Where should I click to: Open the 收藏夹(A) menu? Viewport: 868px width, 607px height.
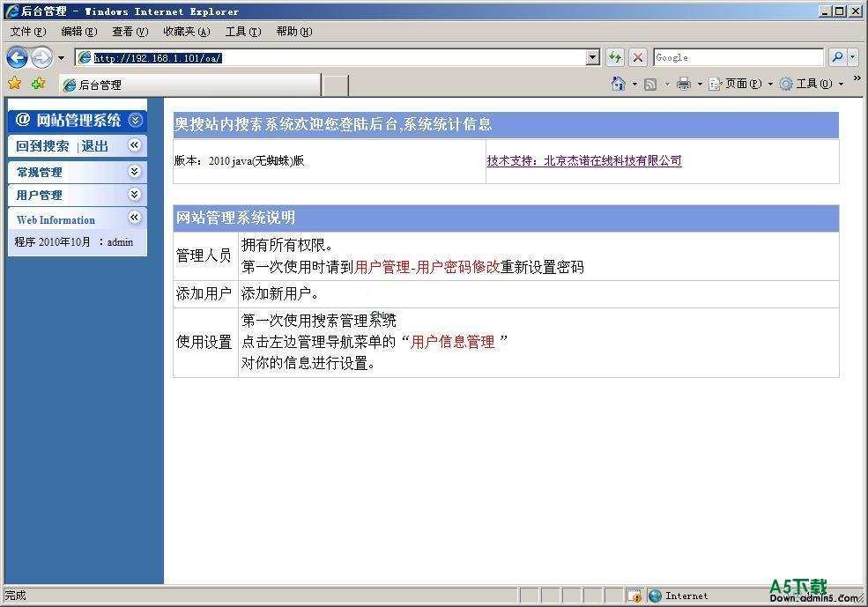[187, 32]
